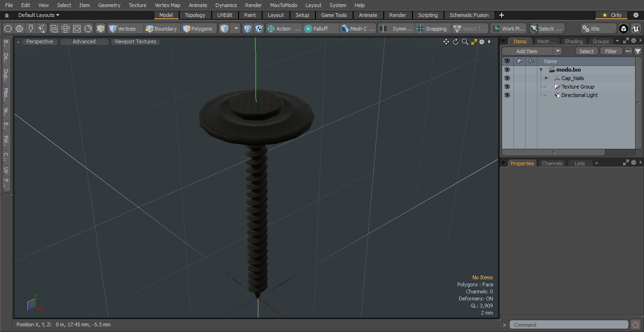Viewport: 644px width, 332px height.
Task: Expand the Cap_Nails item
Action: (546, 78)
